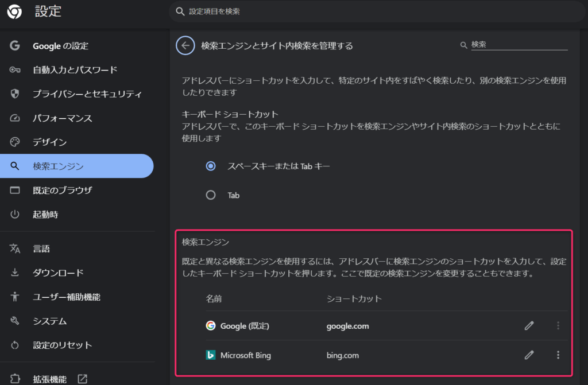Click the pencil edit icon for Google
This screenshot has width=588, height=385.
[x=529, y=326]
